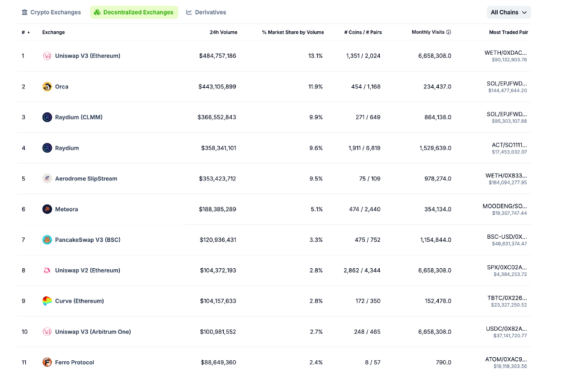Open the Meteora exchange link
588x374 pixels.
[67, 209]
